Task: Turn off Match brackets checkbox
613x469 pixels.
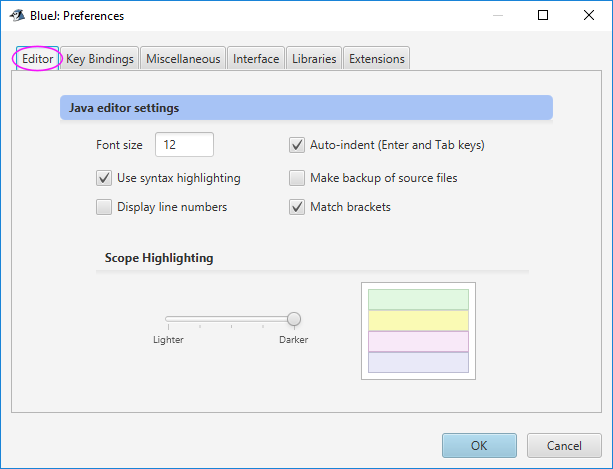Action: (x=297, y=207)
